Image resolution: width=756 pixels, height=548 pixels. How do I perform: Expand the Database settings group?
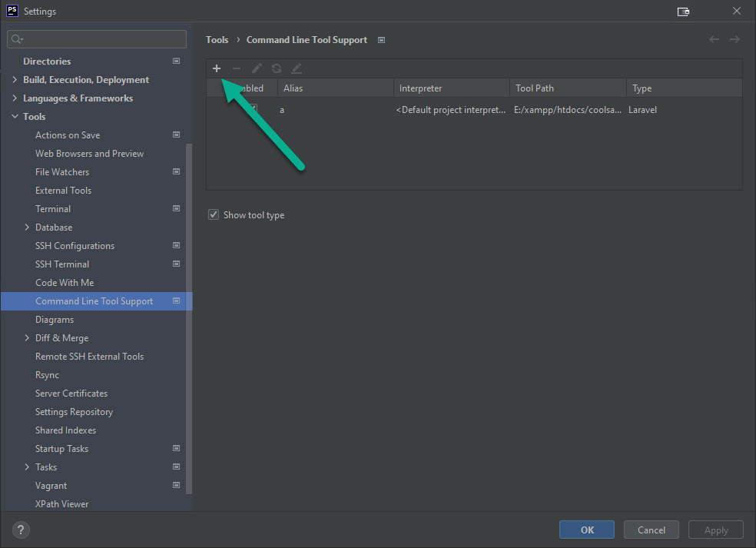(25, 227)
